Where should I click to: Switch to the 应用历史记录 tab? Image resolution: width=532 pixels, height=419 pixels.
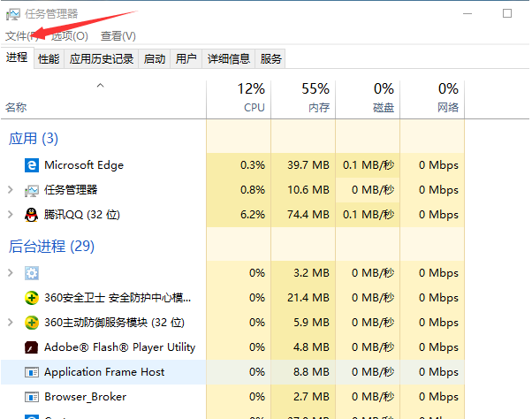point(102,59)
